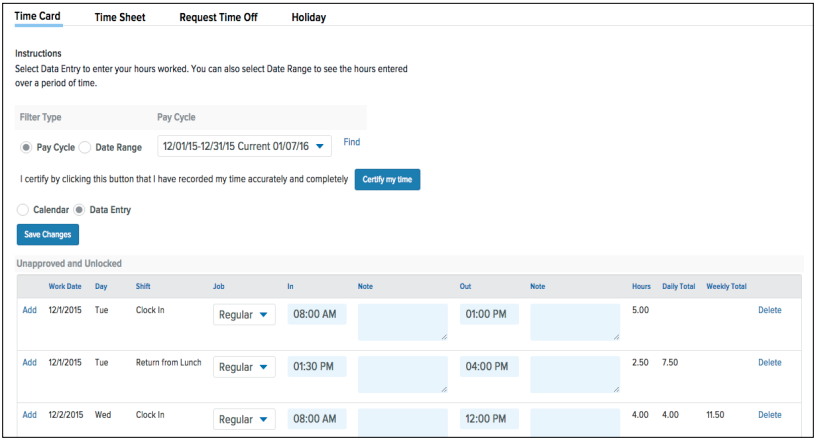Open the Job dropdown for Return from Lunch
Image resolution: width=819 pixels, height=443 pixels.
(x=244, y=367)
